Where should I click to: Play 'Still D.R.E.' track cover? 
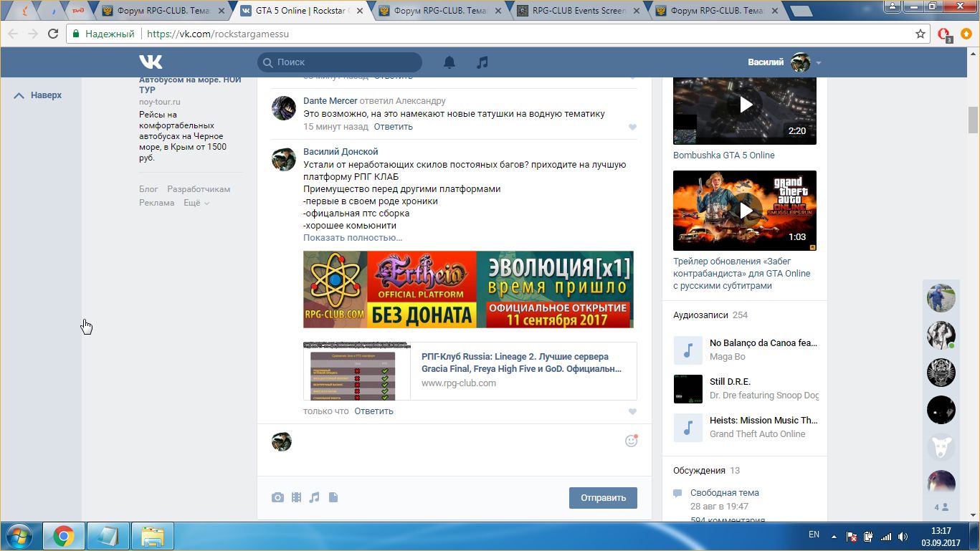coord(688,389)
